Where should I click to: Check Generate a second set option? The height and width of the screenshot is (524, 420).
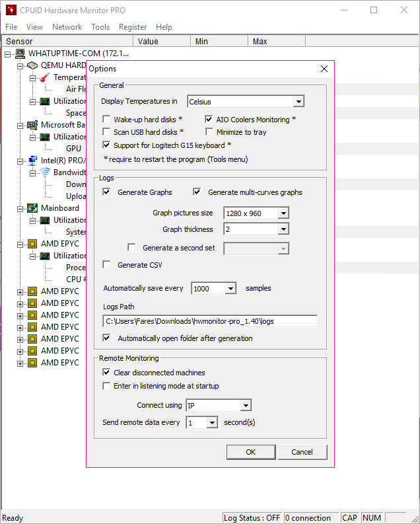[131, 248]
